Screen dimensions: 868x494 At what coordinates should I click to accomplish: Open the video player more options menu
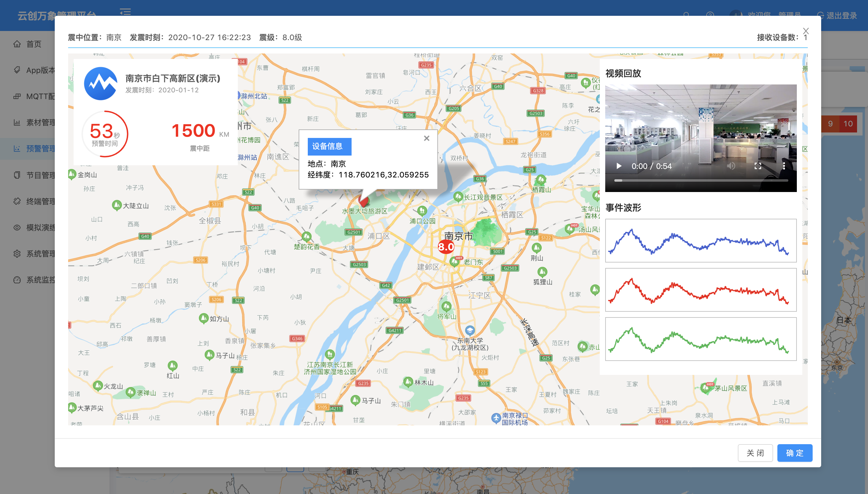[x=784, y=166]
